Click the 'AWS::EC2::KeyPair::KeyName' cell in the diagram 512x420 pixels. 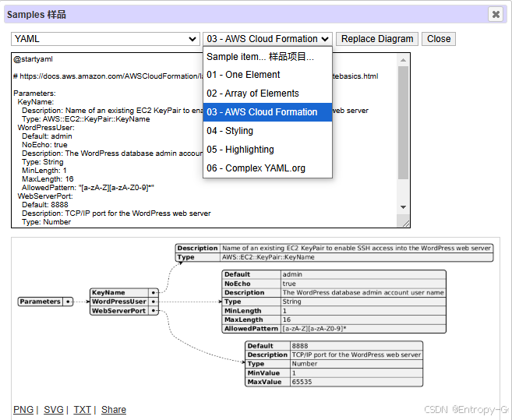pos(357,257)
